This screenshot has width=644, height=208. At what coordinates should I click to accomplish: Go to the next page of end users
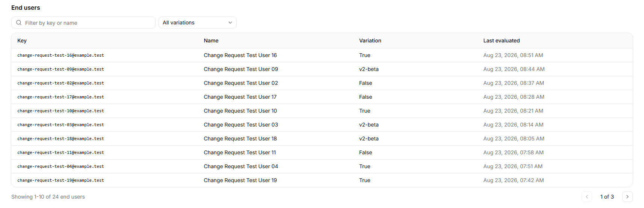tap(627, 197)
